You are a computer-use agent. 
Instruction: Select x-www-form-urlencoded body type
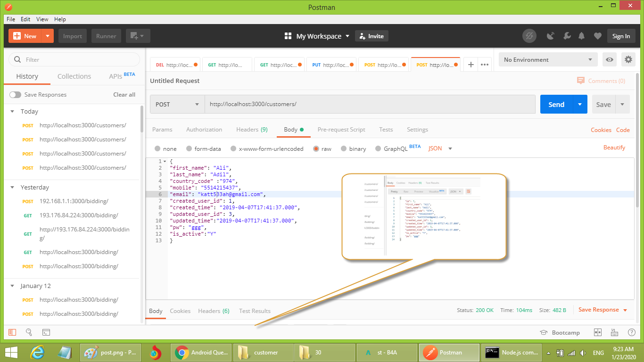click(233, 148)
